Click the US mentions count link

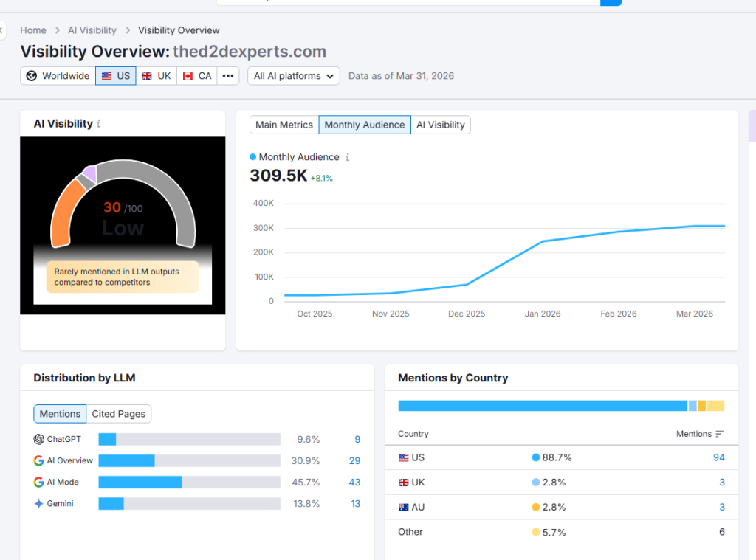click(x=719, y=457)
